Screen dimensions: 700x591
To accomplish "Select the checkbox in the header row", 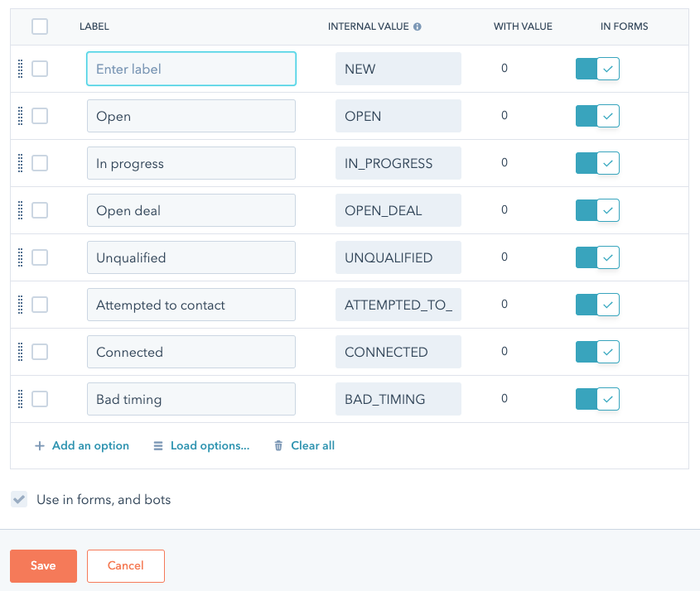I will coord(39,26).
